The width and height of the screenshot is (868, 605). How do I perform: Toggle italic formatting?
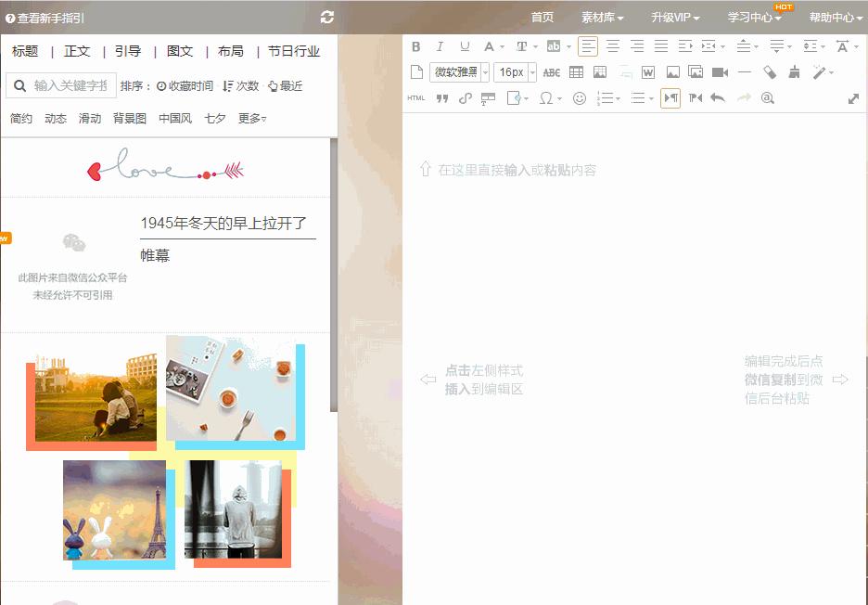440,45
